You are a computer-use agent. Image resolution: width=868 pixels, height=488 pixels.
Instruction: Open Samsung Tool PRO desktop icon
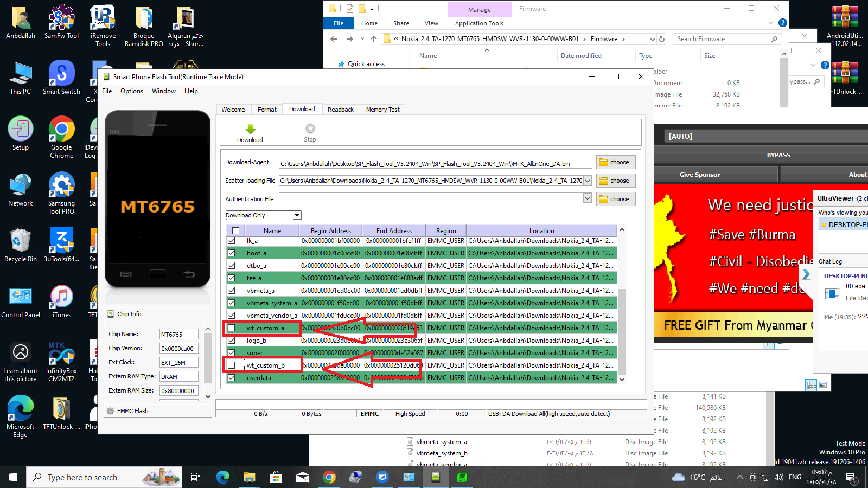pyautogui.click(x=61, y=193)
